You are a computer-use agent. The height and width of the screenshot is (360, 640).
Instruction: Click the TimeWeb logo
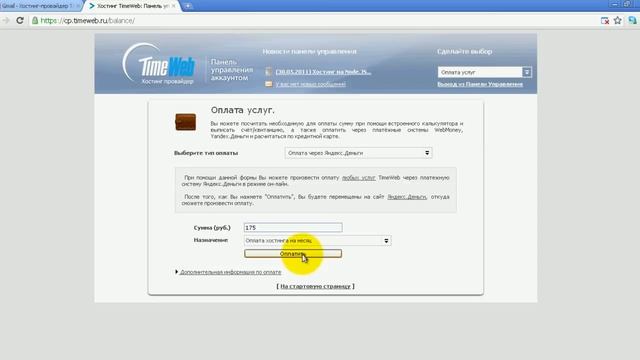(160, 64)
